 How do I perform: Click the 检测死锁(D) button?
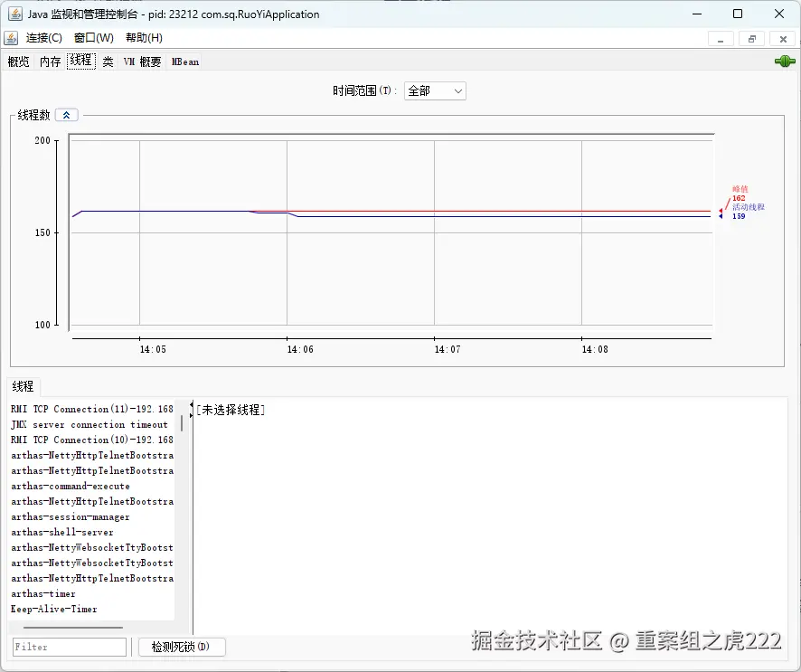pyautogui.click(x=182, y=647)
